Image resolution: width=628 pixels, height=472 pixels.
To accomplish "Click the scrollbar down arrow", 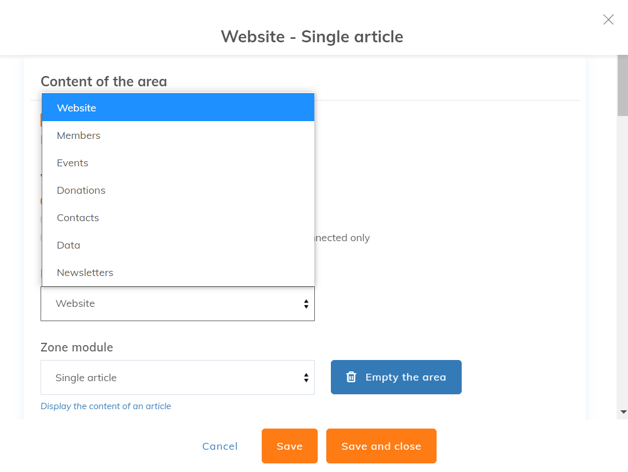I will 623,412.
